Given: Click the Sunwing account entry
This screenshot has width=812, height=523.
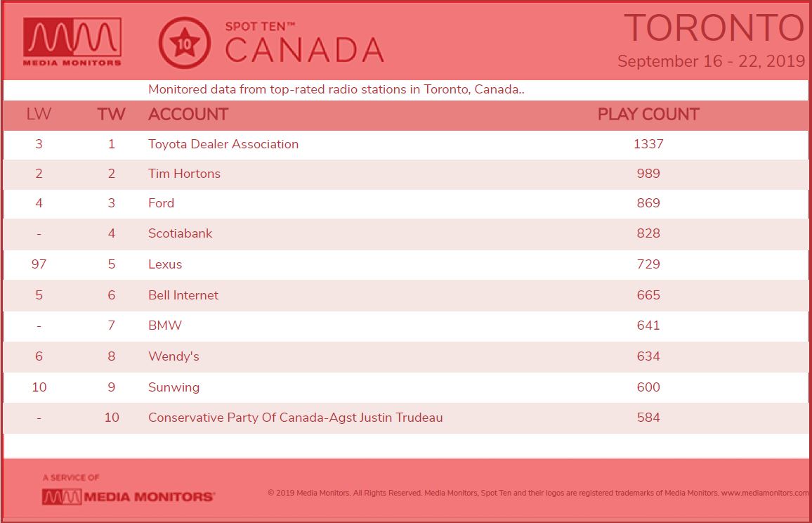Looking at the screenshot, I should coord(174,388).
